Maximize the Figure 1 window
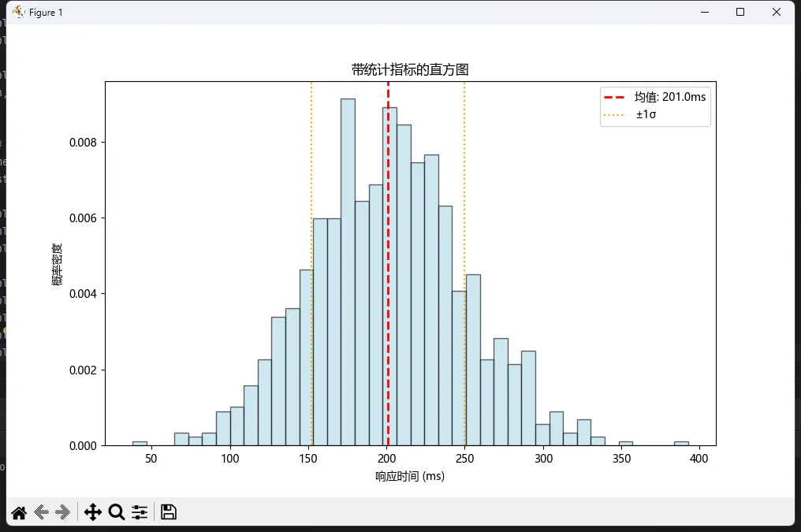This screenshot has width=801, height=532. (x=740, y=12)
